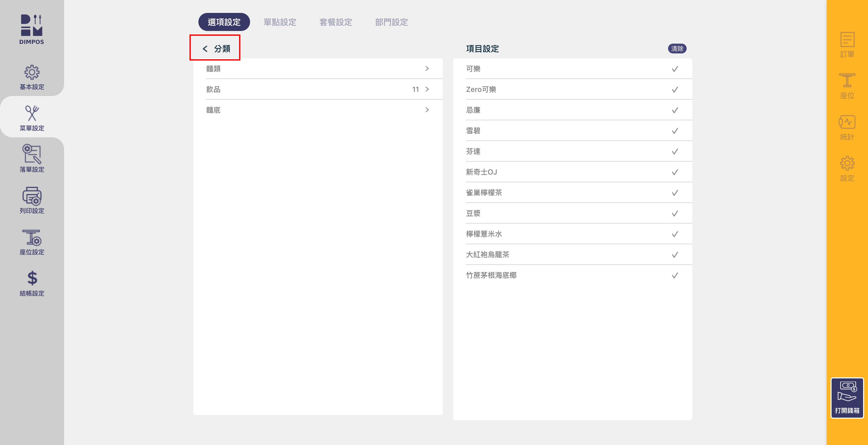This screenshot has height=445, width=868.
Task: Expand the 麵類 category
Action: pos(427,69)
